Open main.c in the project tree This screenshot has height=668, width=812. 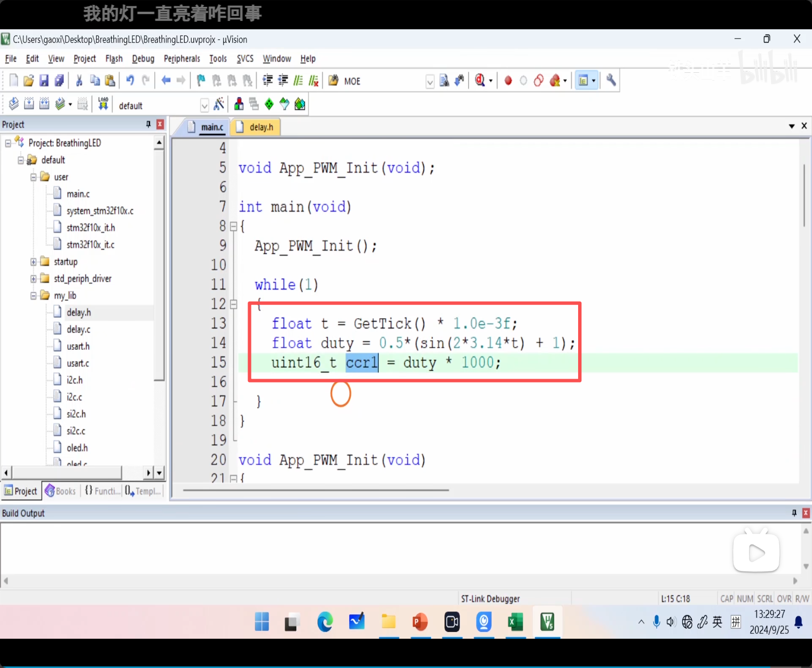point(78,194)
